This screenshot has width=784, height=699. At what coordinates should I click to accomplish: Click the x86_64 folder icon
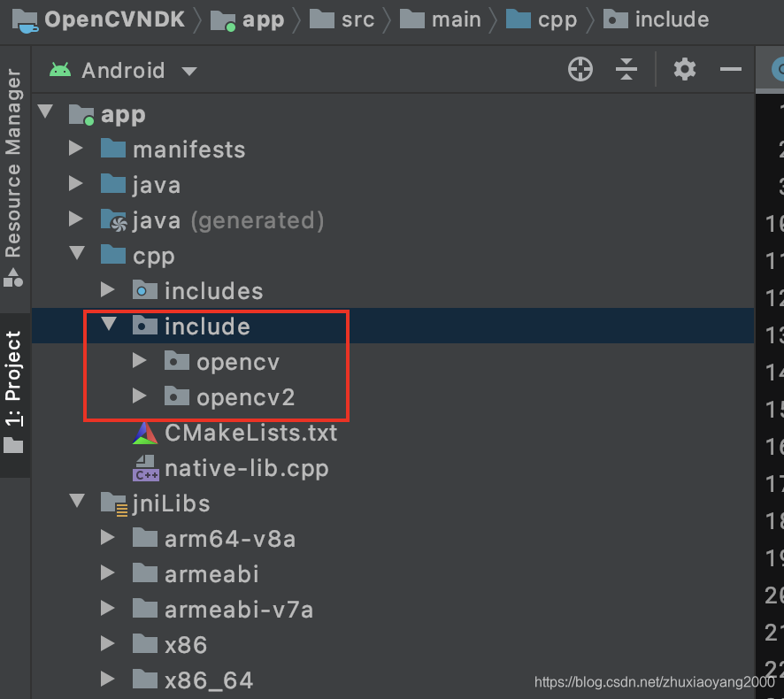(145, 679)
